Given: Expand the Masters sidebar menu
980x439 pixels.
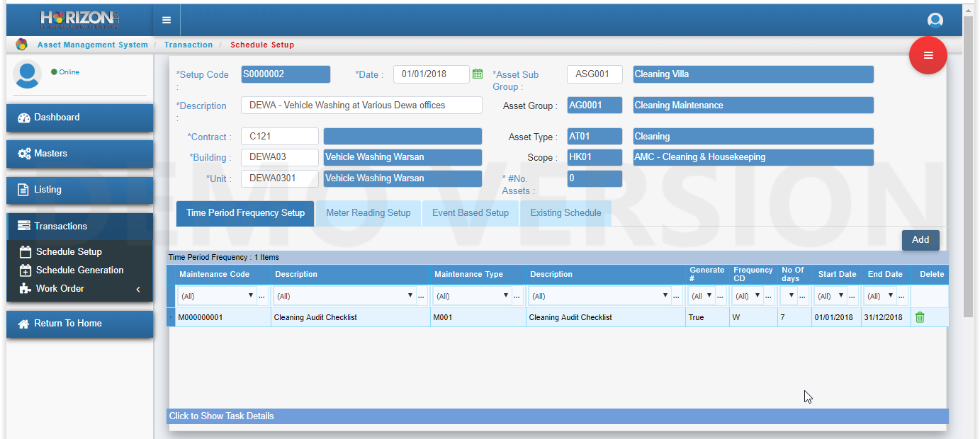Looking at the screenshot, I should [x=80, y=154].
